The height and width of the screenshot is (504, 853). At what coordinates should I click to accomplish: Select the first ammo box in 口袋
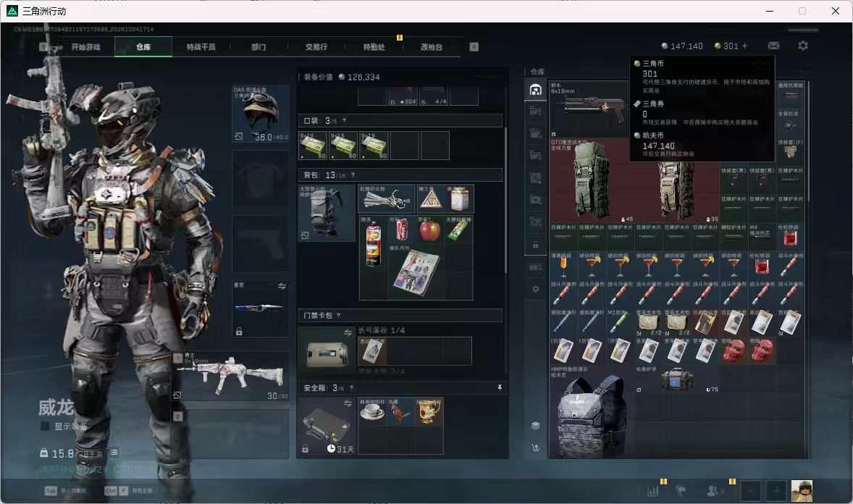(314, 146)
